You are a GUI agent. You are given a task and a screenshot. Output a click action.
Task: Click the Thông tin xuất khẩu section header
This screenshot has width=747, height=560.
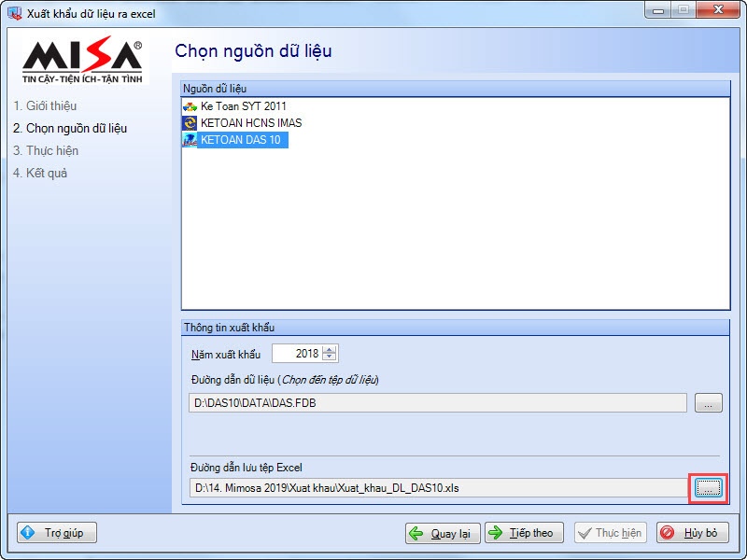456,328
